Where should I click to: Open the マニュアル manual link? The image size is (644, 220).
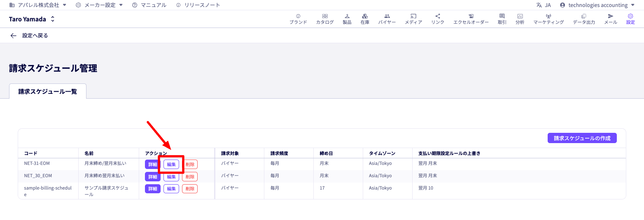[149, 5]
